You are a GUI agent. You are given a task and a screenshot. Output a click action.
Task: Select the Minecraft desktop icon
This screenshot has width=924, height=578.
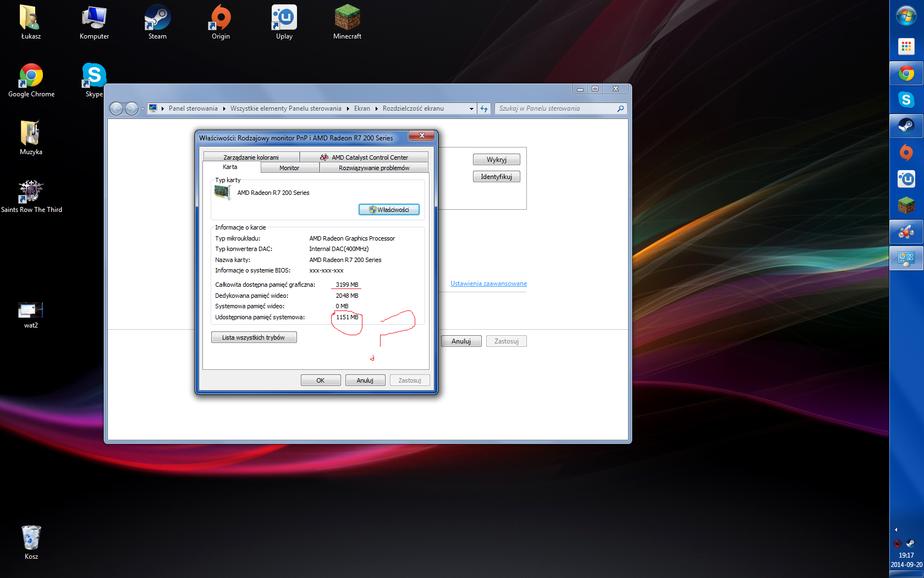[x=347, y=22]
